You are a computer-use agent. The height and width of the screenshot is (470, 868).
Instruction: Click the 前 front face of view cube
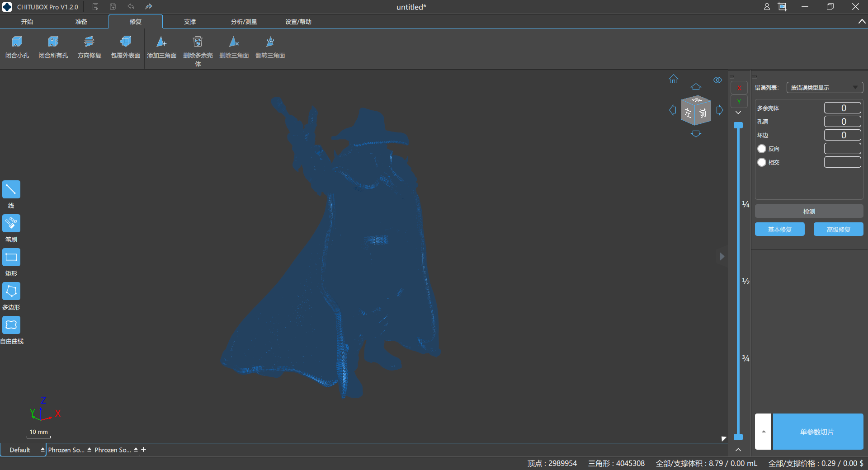pos(703,113)
